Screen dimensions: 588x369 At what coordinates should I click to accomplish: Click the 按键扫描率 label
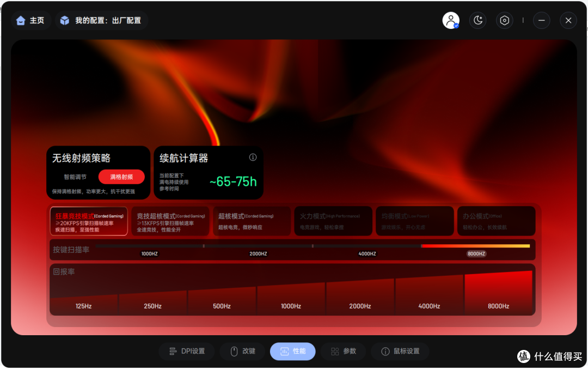pyautogui.click(x=71, y=250)
